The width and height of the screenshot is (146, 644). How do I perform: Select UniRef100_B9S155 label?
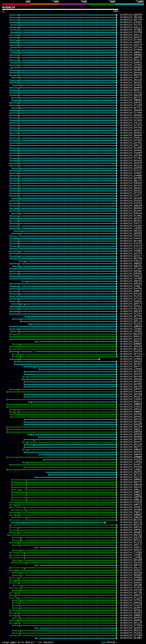coord(131,75)
